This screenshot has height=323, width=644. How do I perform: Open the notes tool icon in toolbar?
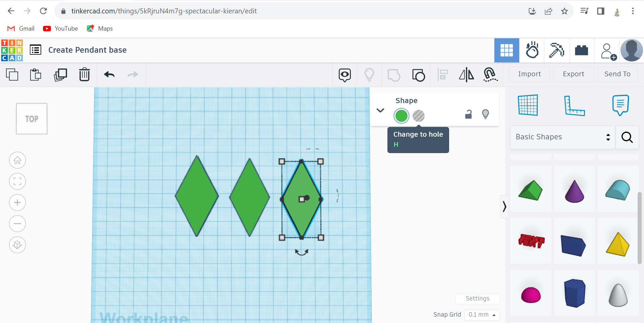coord(345,75)
